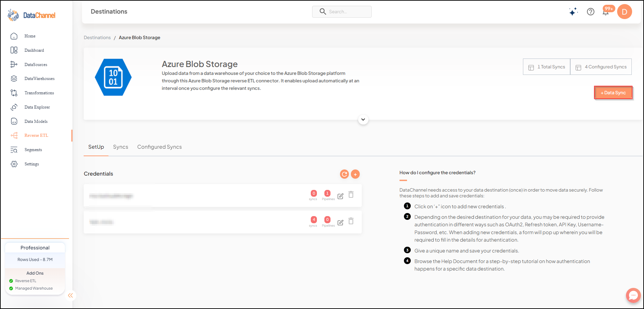Image resolution: width=644 pixels, height=309 pixels.
Task: Click the Add Ons label
Action: [x=35, y=273]
